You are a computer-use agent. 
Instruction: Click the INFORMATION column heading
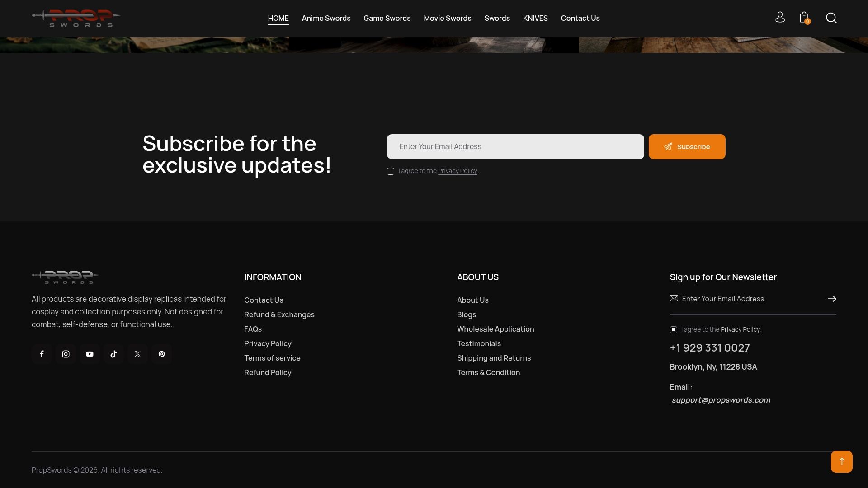pyautogui.click(x=273, y=277)
